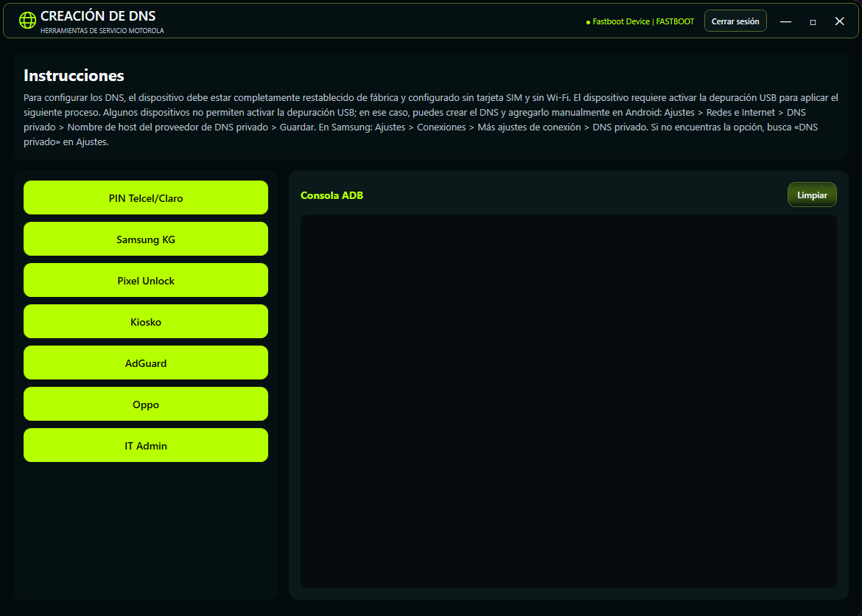Select the PIN Telcel/Claro DNS option
Image resolution: width=862 pixels, height=616 pixels.
[146, 197]
